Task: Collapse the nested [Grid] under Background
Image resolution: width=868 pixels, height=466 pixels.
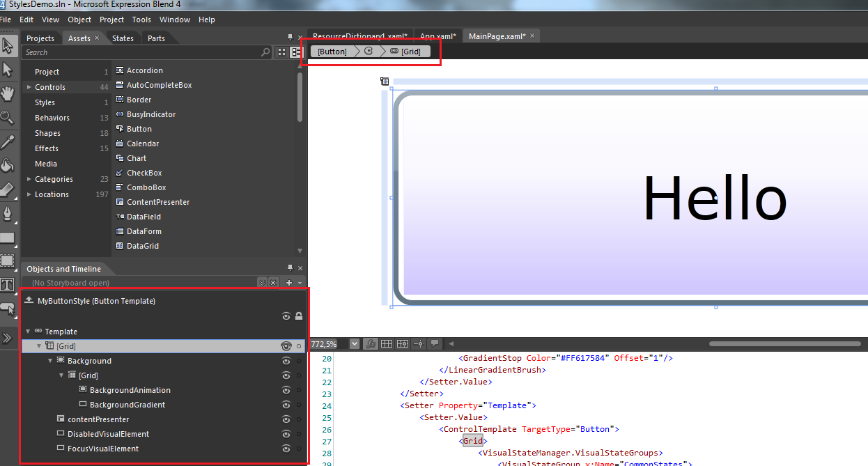Action: click(x=61, y=375)
